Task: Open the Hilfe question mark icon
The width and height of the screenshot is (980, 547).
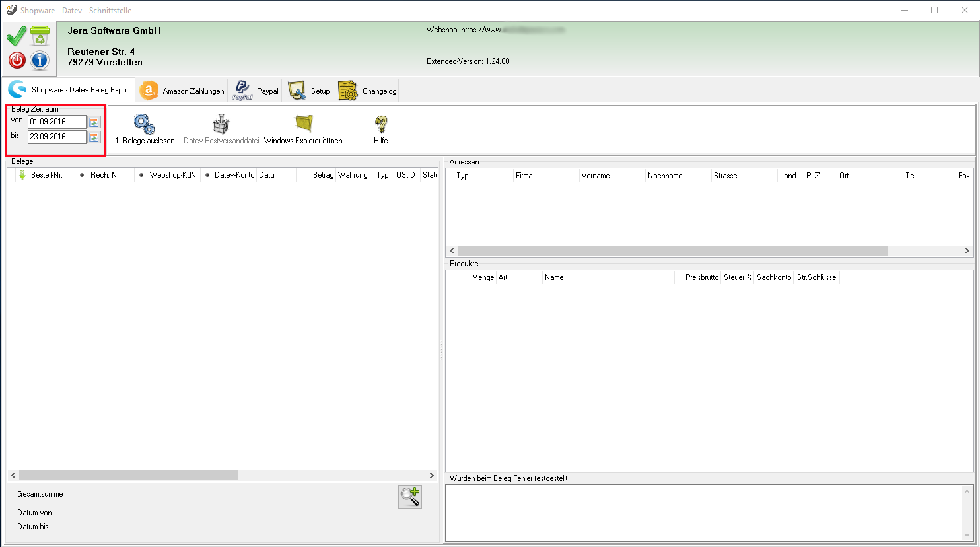Action: tap(380, 124)
